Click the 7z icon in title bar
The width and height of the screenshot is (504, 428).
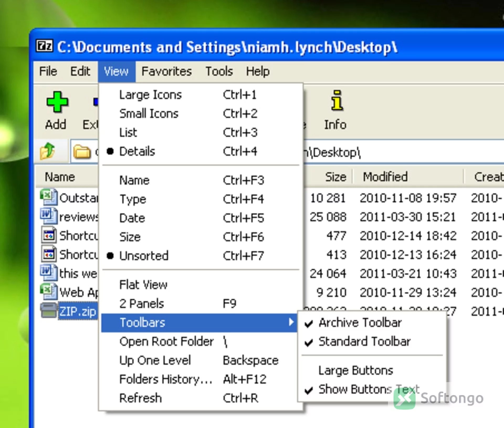[x=44, y=46]
